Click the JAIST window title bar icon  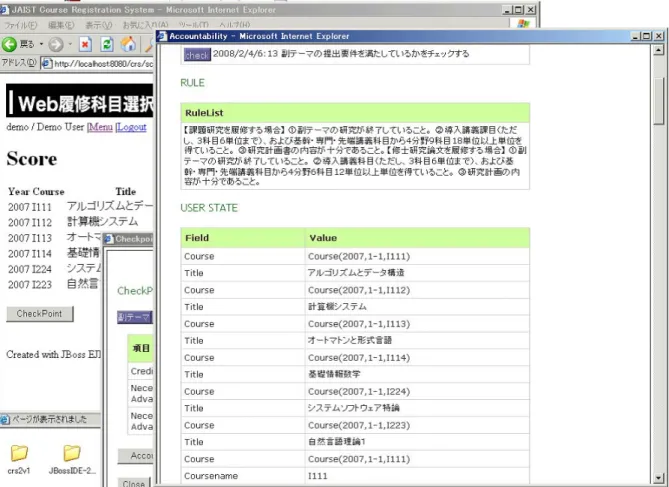tap(4, 9)
